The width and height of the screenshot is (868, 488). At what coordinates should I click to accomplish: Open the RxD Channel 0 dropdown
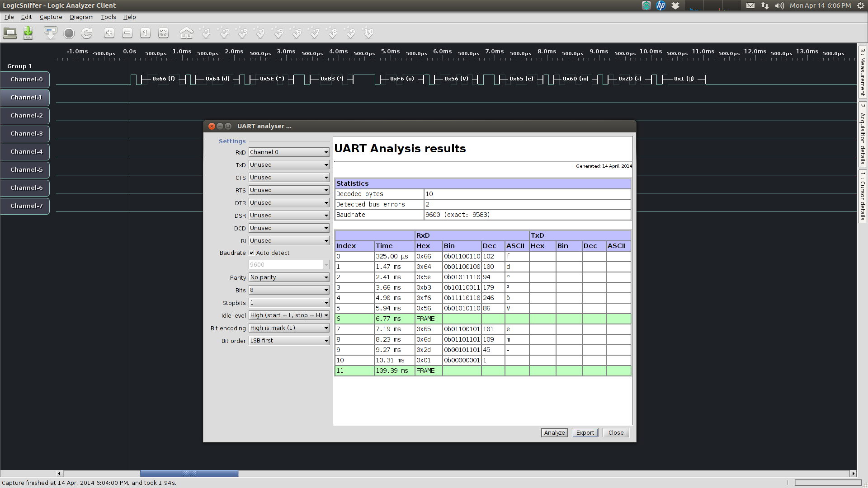[x=289, y=152]
